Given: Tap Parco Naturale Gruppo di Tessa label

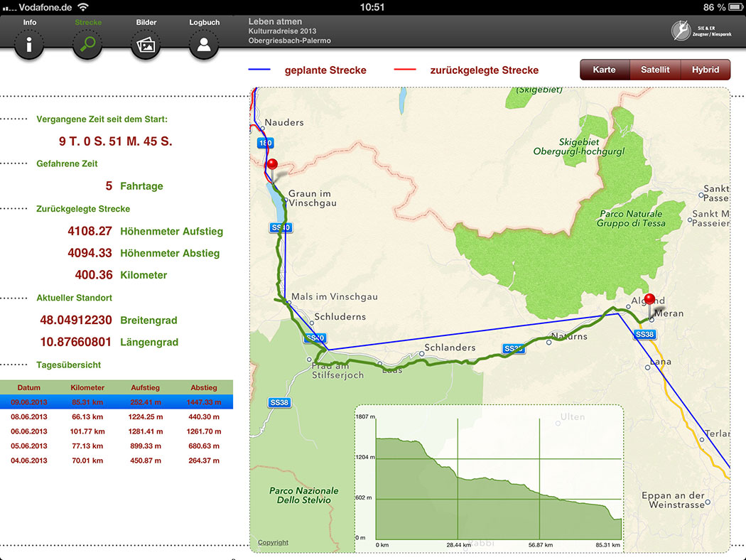Looking at the screenshot, I should pyautogui.click(x=631, y=218).
